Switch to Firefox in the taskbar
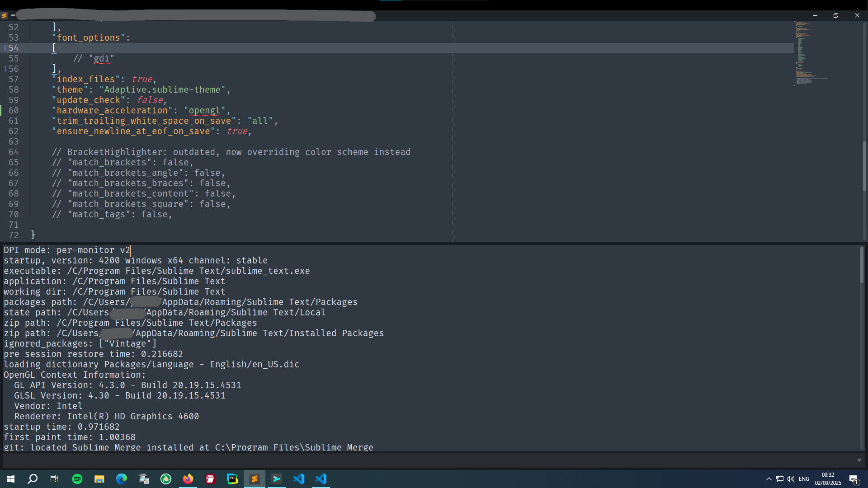Screen dimensions: 868x488 188,479
